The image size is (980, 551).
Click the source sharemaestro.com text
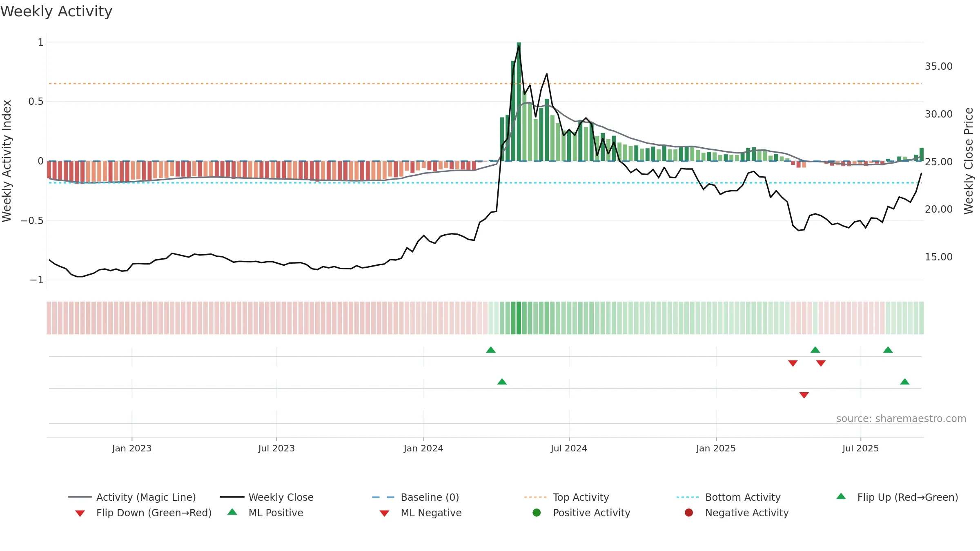point(901,419)
